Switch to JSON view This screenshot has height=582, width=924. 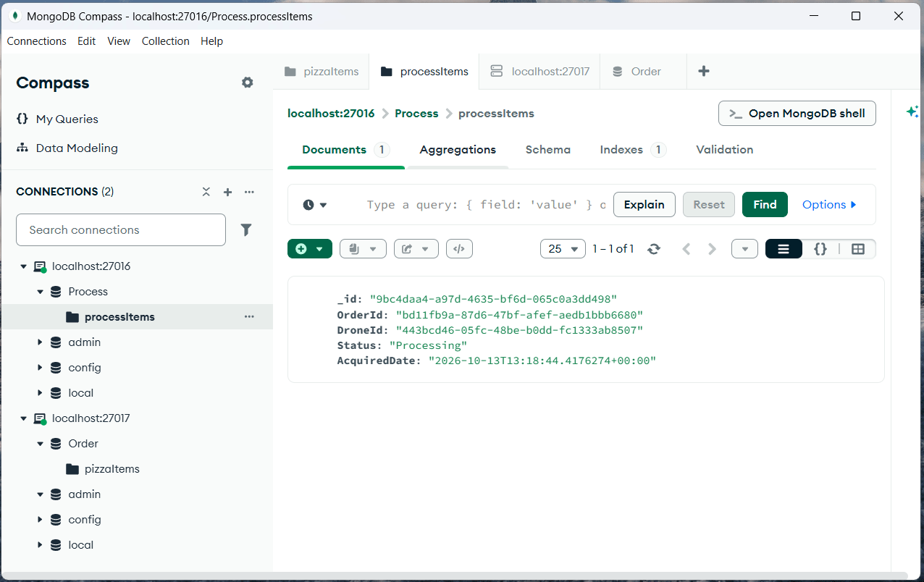coord(820,249)
